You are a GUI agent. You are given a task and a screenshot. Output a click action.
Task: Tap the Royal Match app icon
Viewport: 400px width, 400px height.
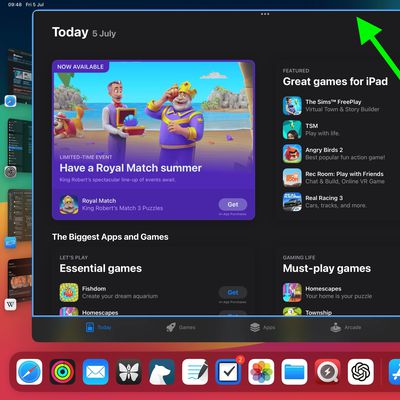click(69, 204)
